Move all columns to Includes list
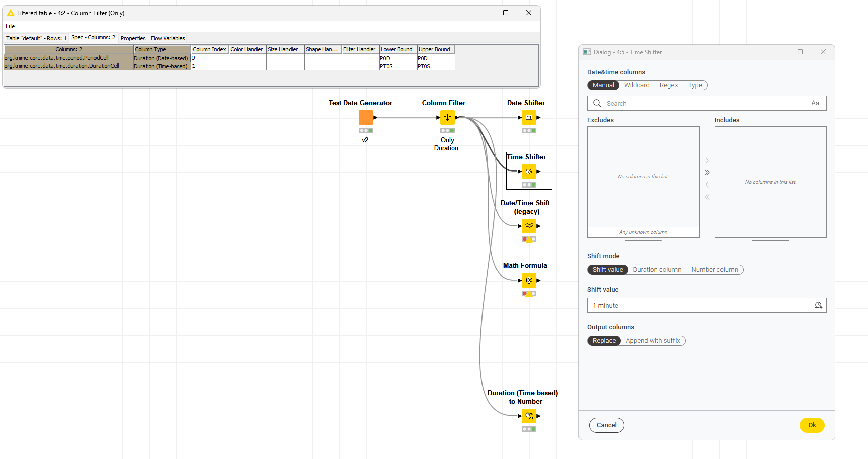The width and height of the screenshot is (868, 459). (707, 173)
